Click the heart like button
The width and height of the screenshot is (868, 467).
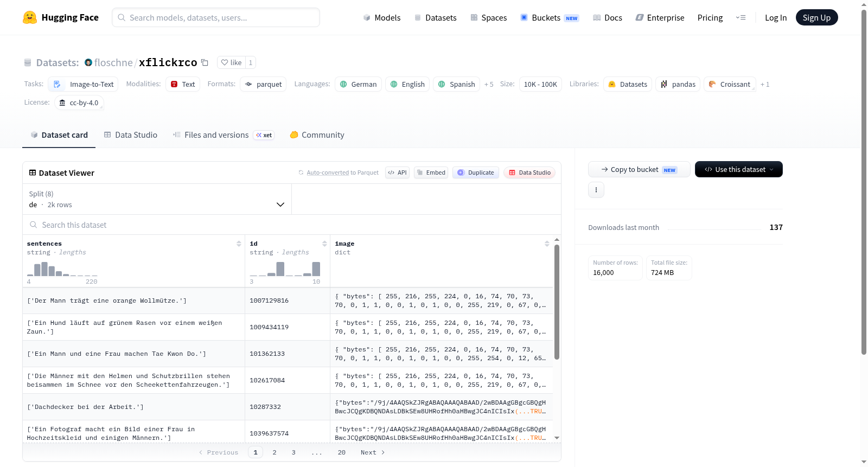[232, 62]
